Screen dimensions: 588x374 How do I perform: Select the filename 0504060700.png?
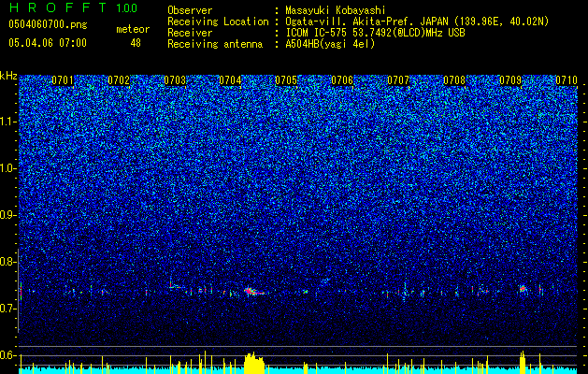[x=48, y=24]
